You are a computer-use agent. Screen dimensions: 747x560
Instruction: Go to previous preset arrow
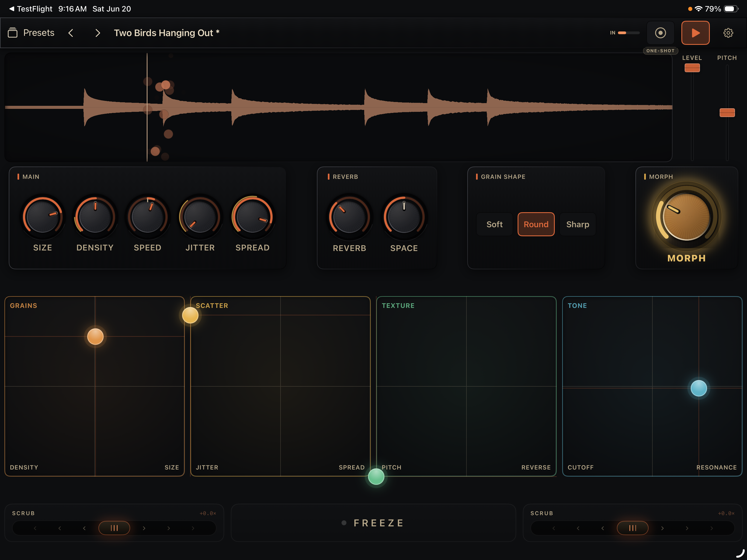click(71, 33)
